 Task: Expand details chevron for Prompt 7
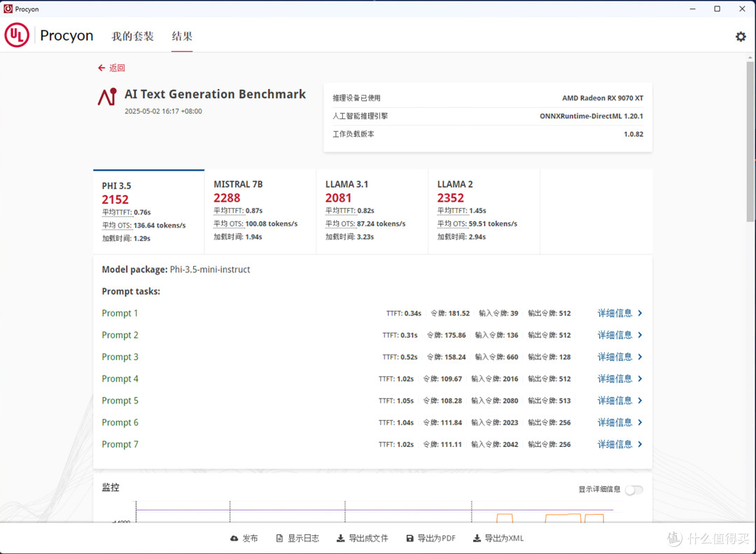640,444
